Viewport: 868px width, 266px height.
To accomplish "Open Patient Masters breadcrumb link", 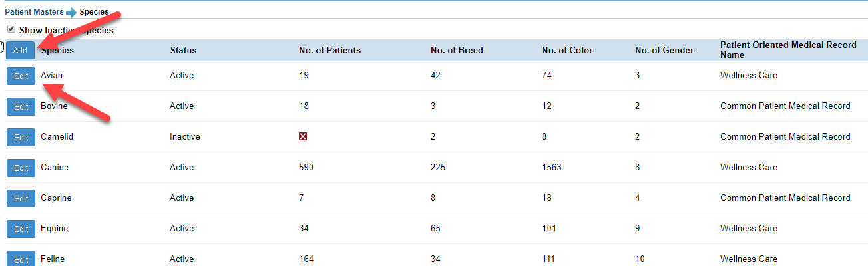I will 34,12.
